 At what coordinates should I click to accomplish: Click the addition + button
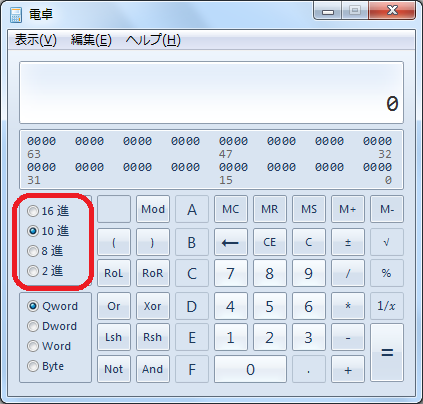[x=348, y=369]
